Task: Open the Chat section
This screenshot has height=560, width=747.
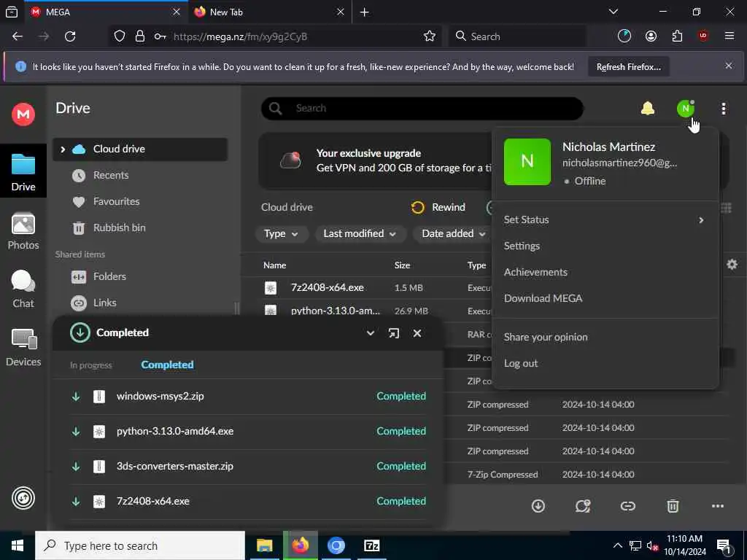Action: coord(23,289)
